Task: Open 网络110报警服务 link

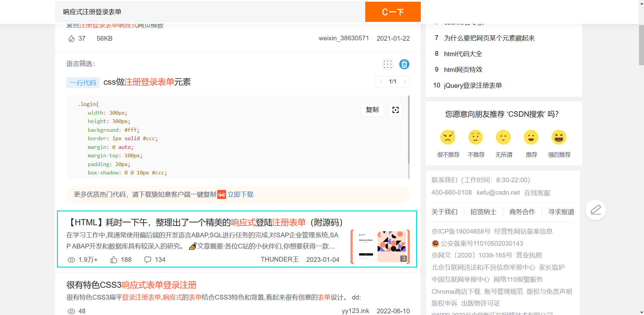Action: pos(518,279)
